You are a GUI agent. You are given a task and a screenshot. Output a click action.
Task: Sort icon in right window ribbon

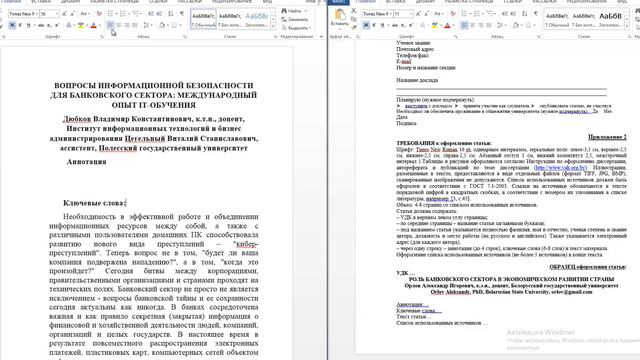coord(525,14)
